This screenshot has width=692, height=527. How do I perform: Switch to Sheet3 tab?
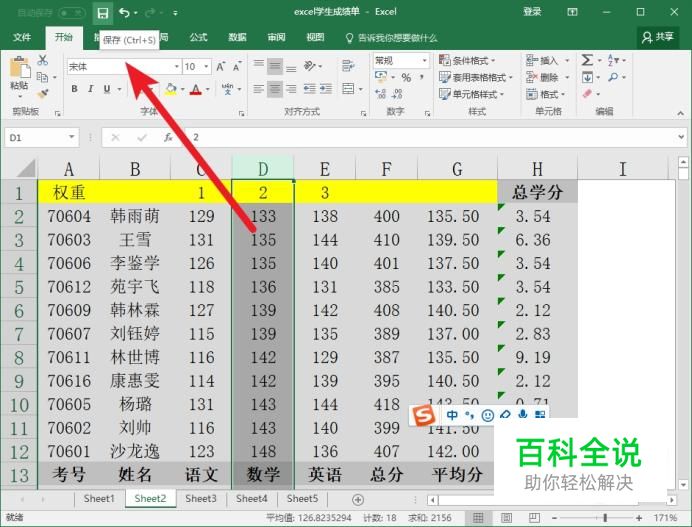[201, 499]
